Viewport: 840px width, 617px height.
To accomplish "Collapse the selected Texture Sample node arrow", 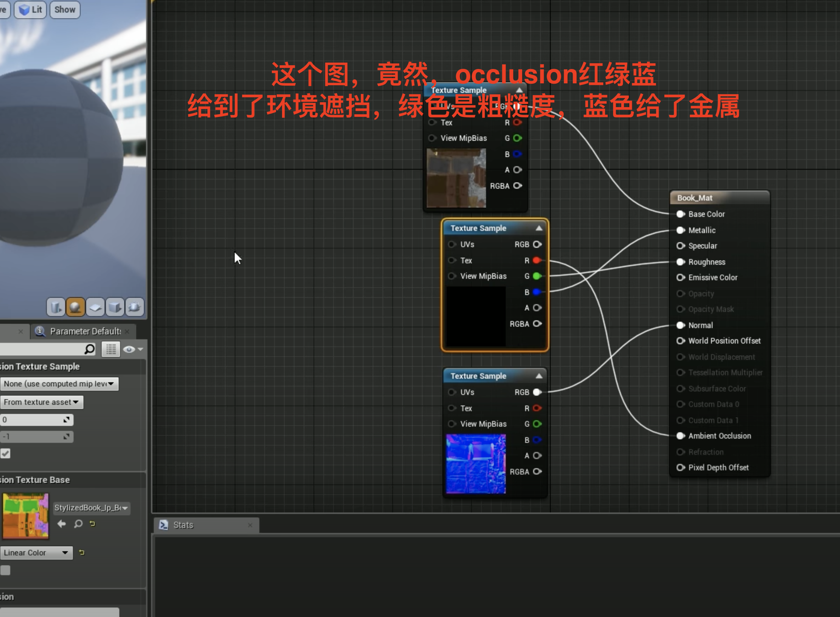I will click(539, 228).
